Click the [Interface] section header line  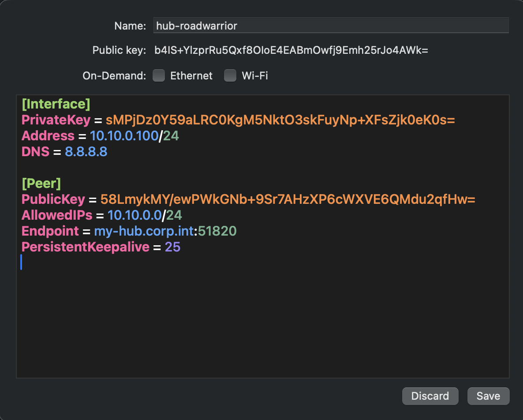[x=56, y=104]
